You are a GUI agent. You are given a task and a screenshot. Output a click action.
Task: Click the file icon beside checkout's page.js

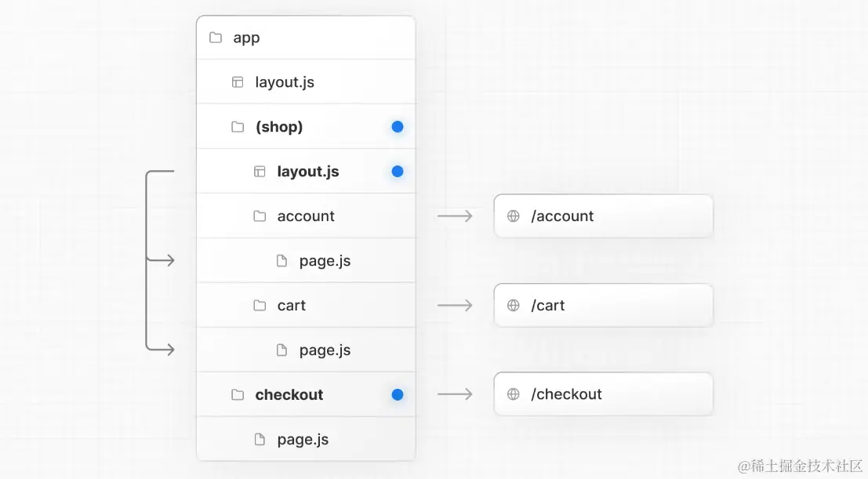(260, 440)
